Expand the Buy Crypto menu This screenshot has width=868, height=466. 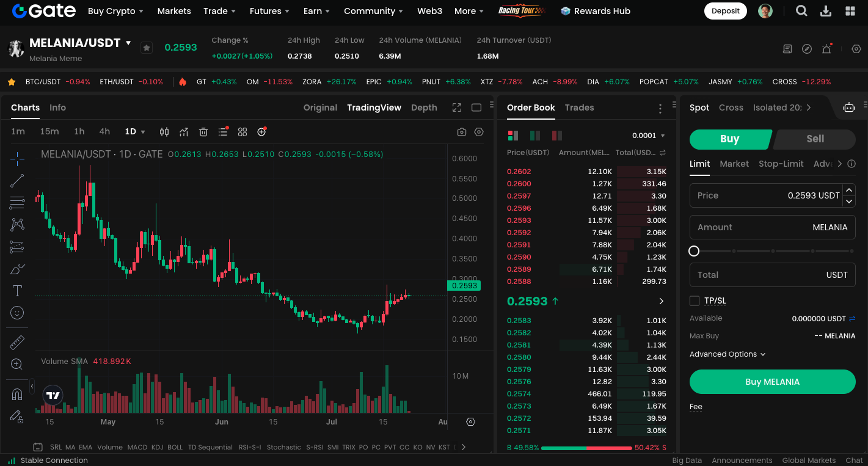115,11
